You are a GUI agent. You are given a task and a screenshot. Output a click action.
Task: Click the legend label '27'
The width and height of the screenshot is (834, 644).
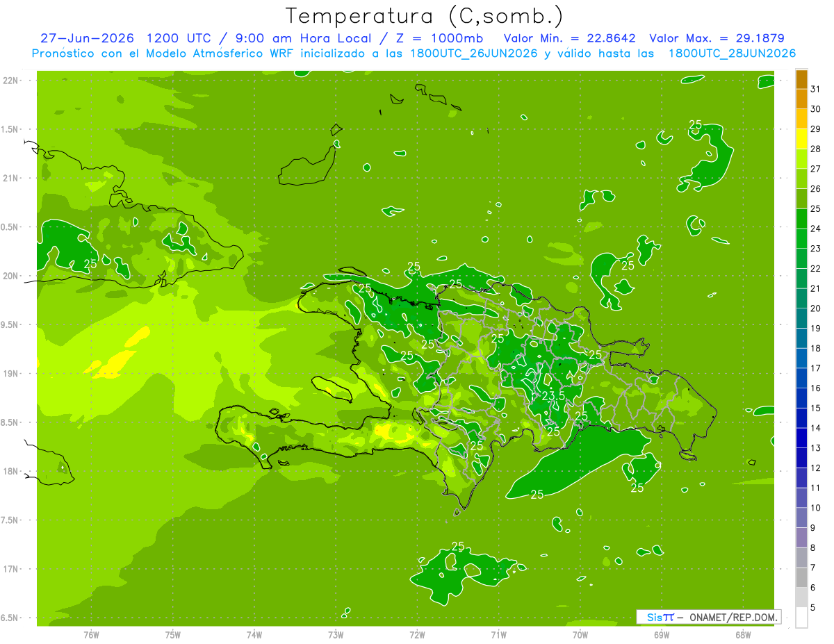click(816, 169)
